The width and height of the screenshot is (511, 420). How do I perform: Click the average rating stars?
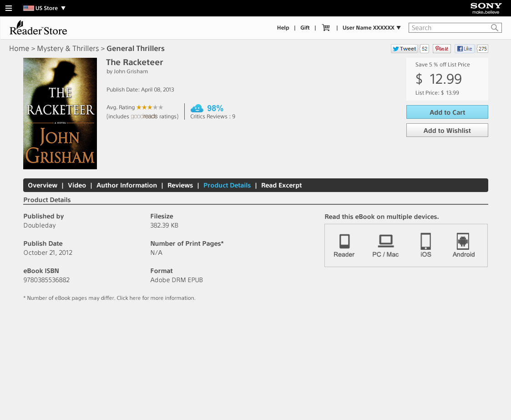pyautogui.click(x=150, y=107)
